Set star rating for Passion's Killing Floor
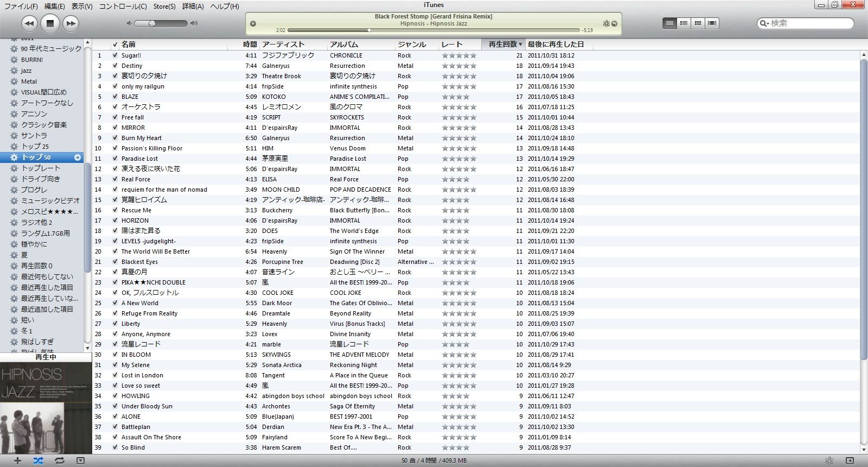 (x=459, y=148)
